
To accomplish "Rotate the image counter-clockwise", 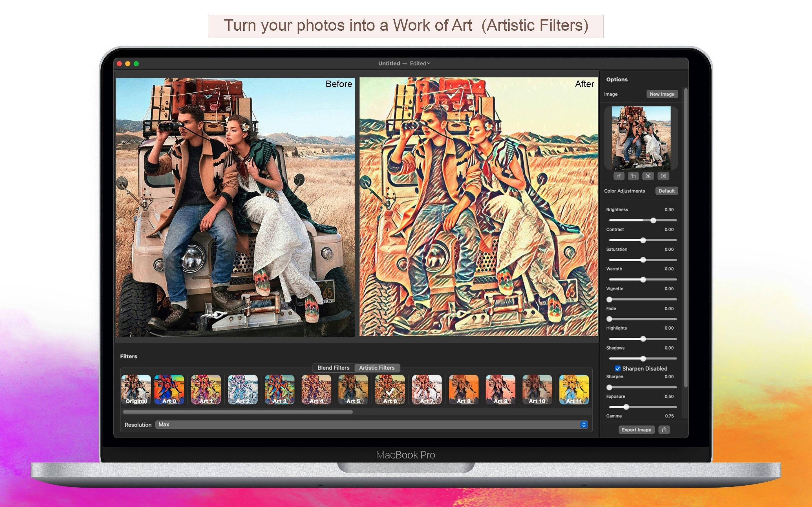I will coord(634,176).
